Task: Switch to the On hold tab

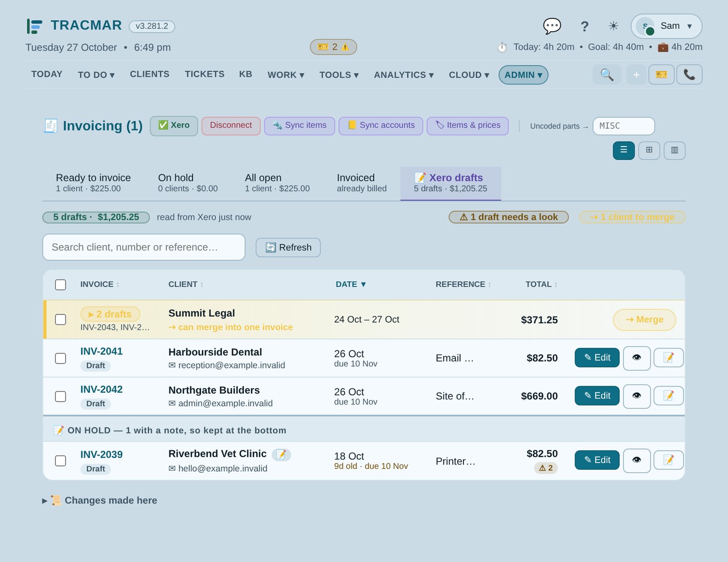Action: (x=188, y=183)
